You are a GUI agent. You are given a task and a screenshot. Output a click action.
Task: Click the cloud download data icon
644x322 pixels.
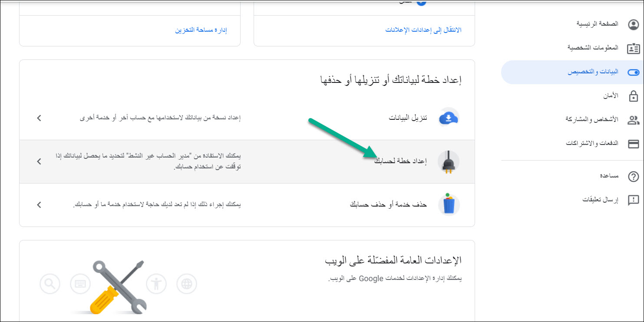449,118
